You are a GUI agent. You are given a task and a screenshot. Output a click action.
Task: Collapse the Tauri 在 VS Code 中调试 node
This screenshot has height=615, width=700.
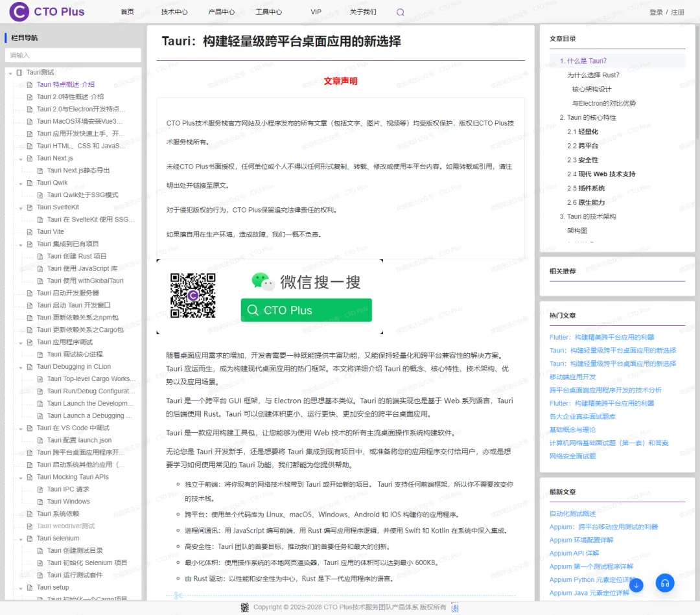coord(21,428)
